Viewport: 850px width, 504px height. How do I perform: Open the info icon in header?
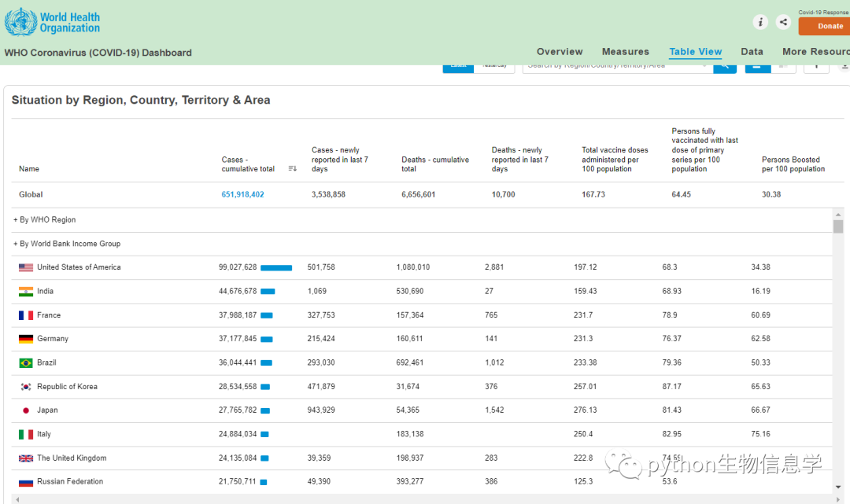tap(760, 22)
